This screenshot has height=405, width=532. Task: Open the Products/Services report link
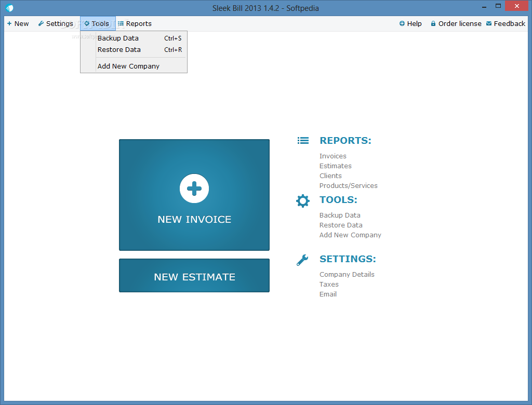(349, 185)
